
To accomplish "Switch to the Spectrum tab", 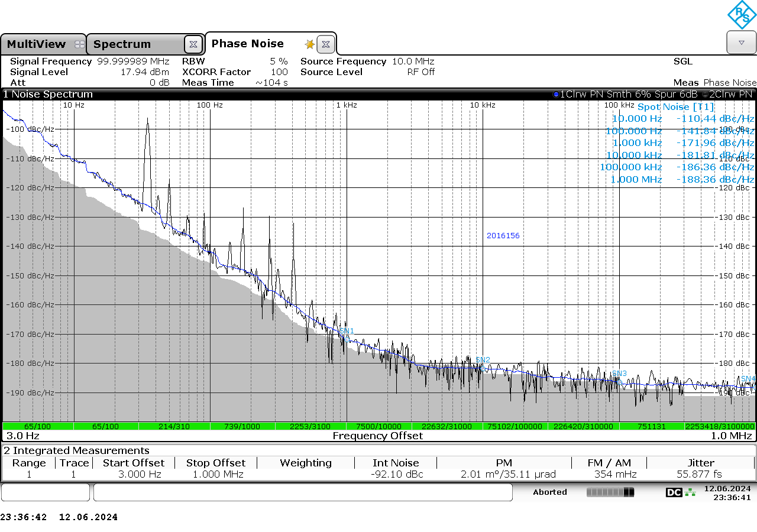I will 122,44.
